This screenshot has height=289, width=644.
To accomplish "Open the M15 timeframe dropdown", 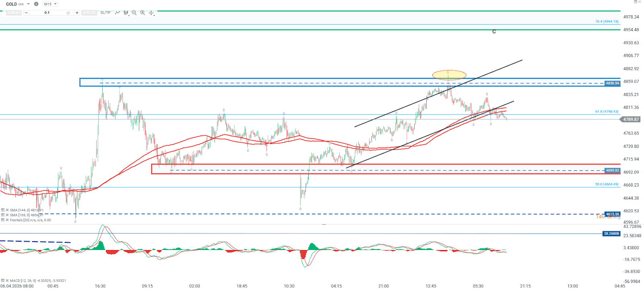I will (50, 4).
